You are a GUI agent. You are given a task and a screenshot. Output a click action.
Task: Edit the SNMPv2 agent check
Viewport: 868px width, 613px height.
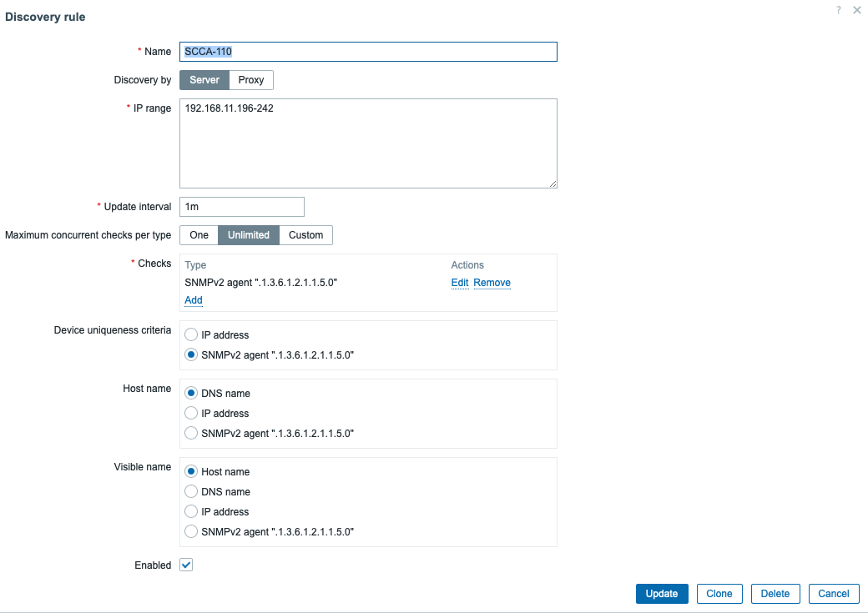[460, 283]
